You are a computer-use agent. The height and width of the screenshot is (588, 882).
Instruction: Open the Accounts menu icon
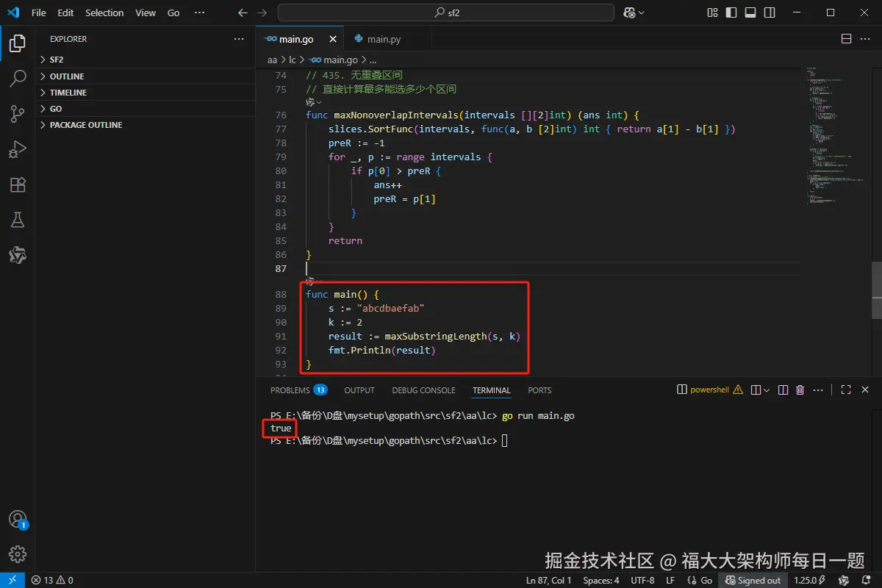[x=18, y=520]
